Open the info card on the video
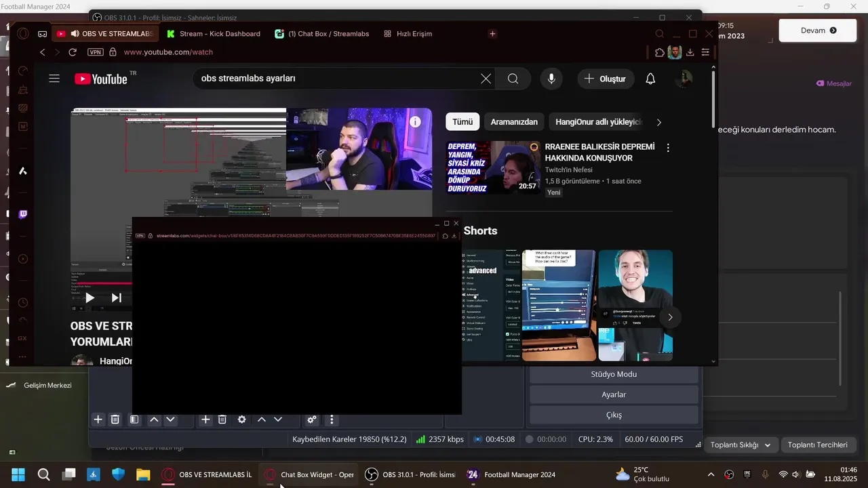 tap(415, 122)
